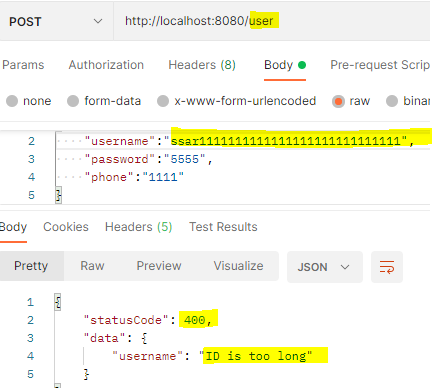Open request Headers (8) tab
This screenshot has height=388, width=432.
[x=202, y=65]
